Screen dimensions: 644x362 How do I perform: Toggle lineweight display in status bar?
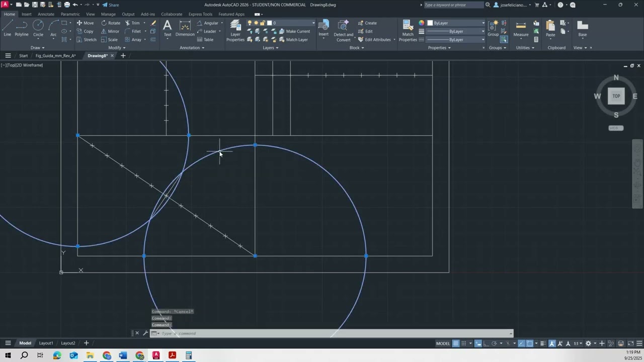tap(542, 343)
